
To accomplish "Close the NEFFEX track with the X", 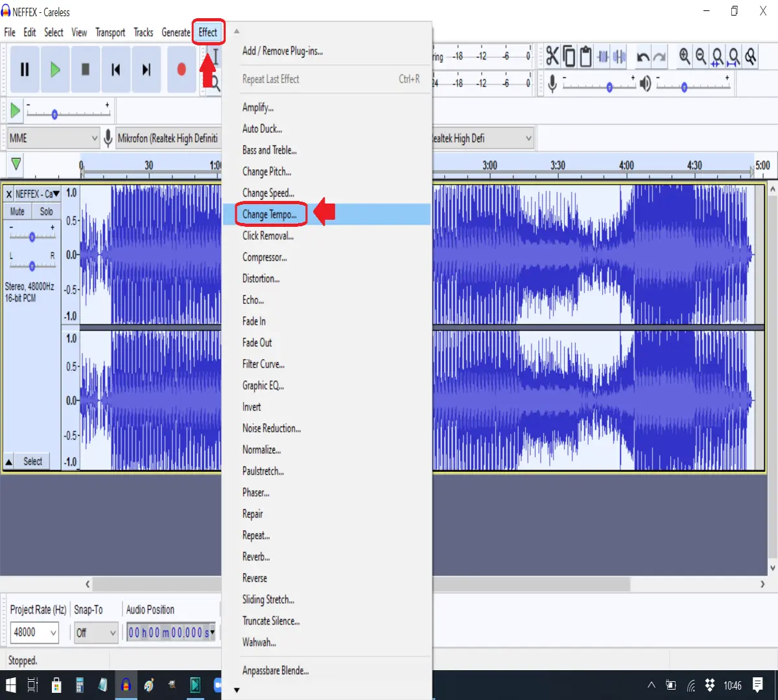I will click(x=8, y=194).
